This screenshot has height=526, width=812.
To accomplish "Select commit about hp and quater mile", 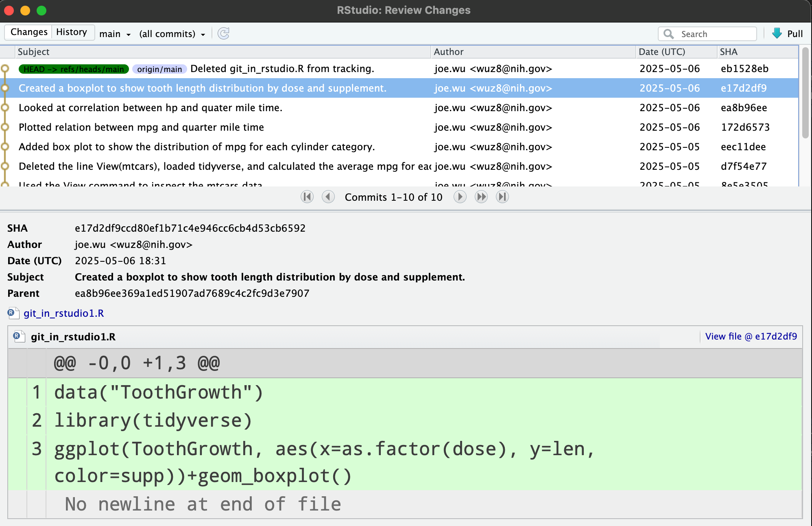I will point(151,108).
